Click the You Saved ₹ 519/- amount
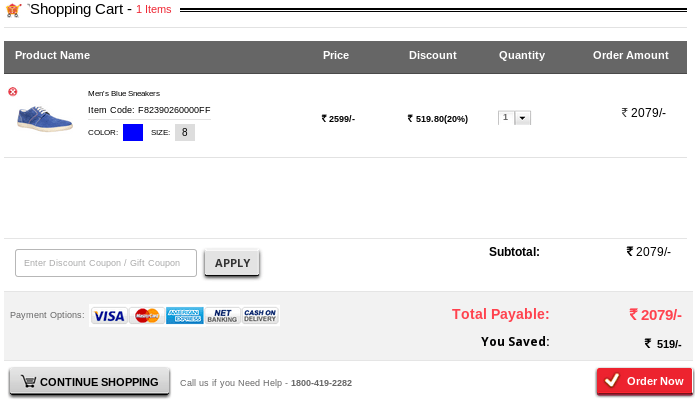 coord(663,344)
